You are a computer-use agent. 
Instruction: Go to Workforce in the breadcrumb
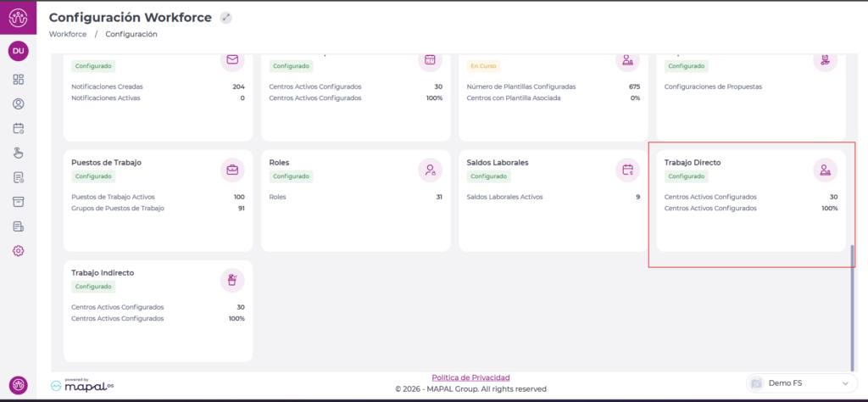[x=68, y=34]
